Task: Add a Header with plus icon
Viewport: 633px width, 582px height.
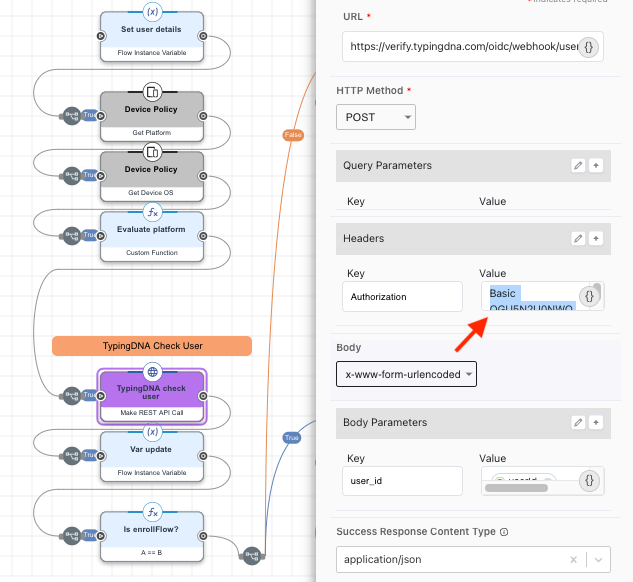Action: pos(596,239)
